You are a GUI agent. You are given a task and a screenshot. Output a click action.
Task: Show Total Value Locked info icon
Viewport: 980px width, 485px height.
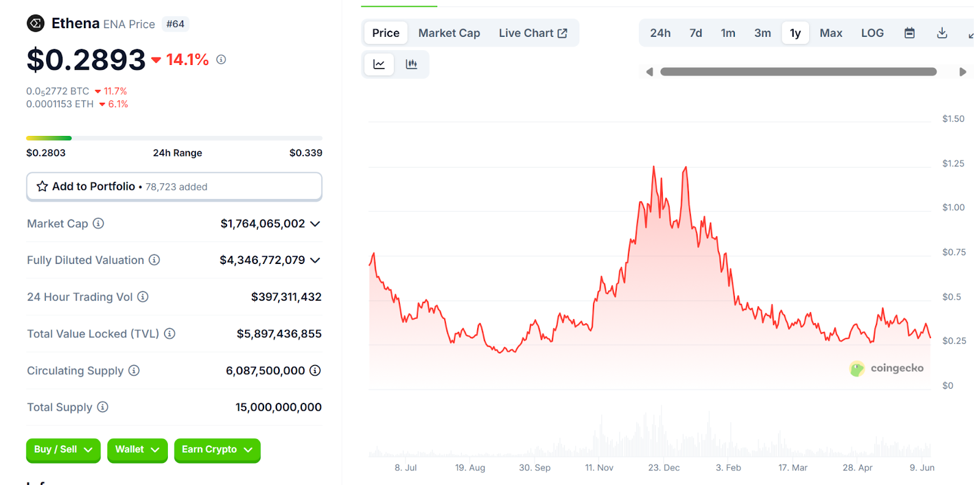[170, 334]
